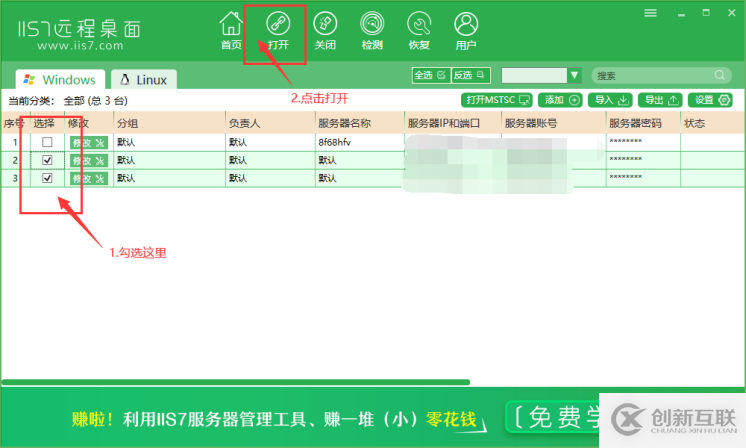Screen dimensions: 746x448
Task: Click the 修改 edit button in row 3
Action: click(89, 178)
